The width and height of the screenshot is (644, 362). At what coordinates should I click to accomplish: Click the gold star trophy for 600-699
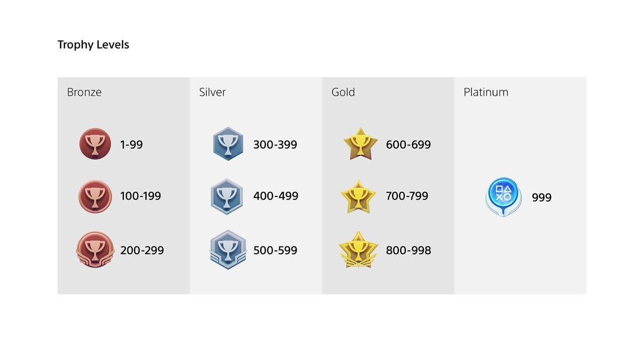pos(360,144)
